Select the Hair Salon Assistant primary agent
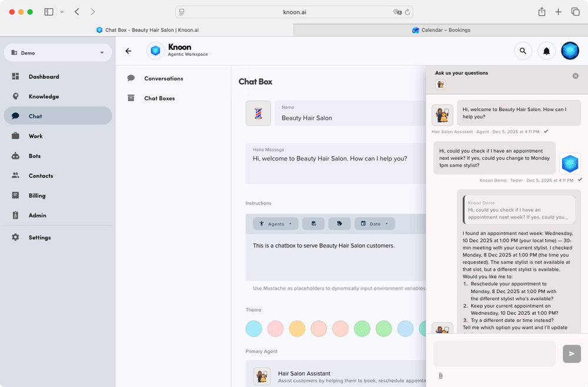 336,374
